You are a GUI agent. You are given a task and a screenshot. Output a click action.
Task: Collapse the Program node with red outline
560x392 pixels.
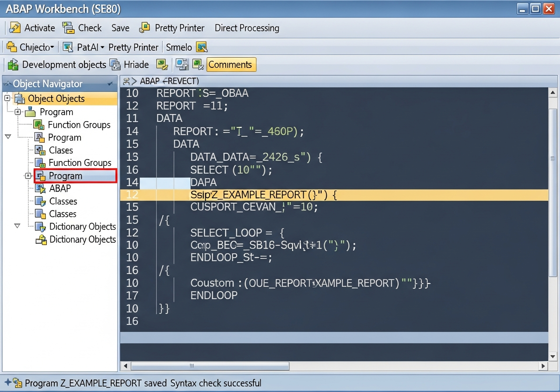[27, 176]
